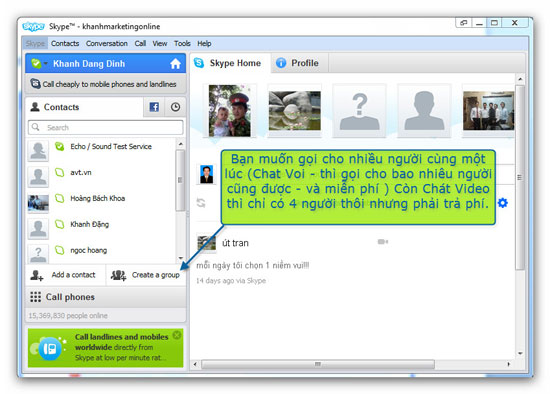Click the home icon beside Khanh Dang Dinh
The image size is (550, 394).
(175, 64)
